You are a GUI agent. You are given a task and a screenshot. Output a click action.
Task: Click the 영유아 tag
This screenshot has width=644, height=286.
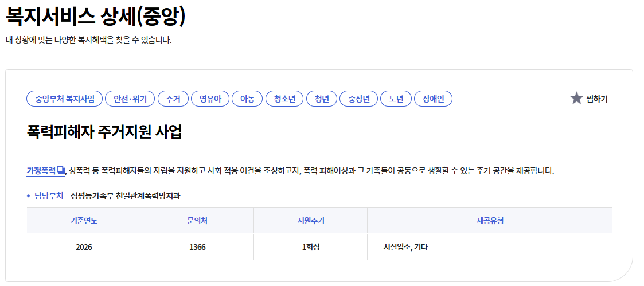click(210, 99)
